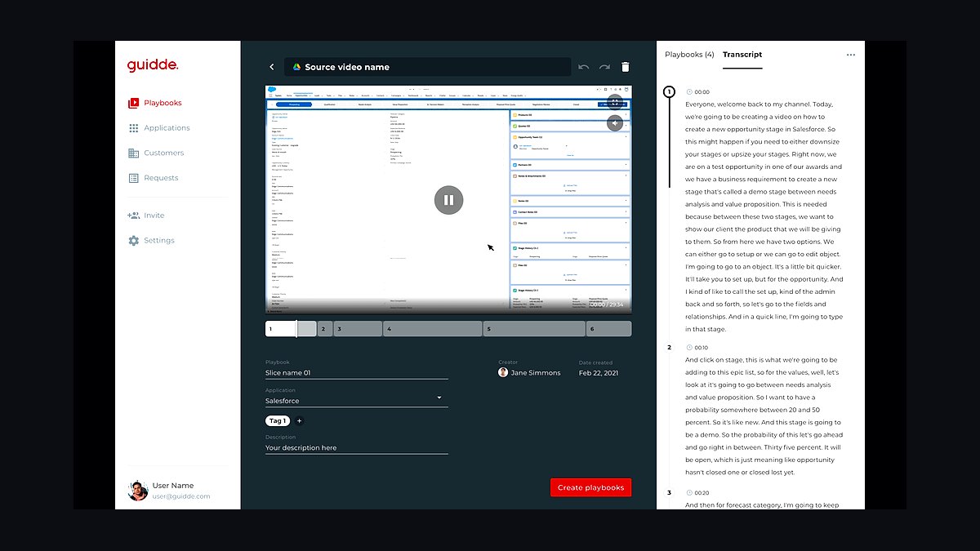Viewport: 980px width, 551px height.
Task: Edit the Playbook name field 'Slice name 01'
Action: tap(357, 373)
